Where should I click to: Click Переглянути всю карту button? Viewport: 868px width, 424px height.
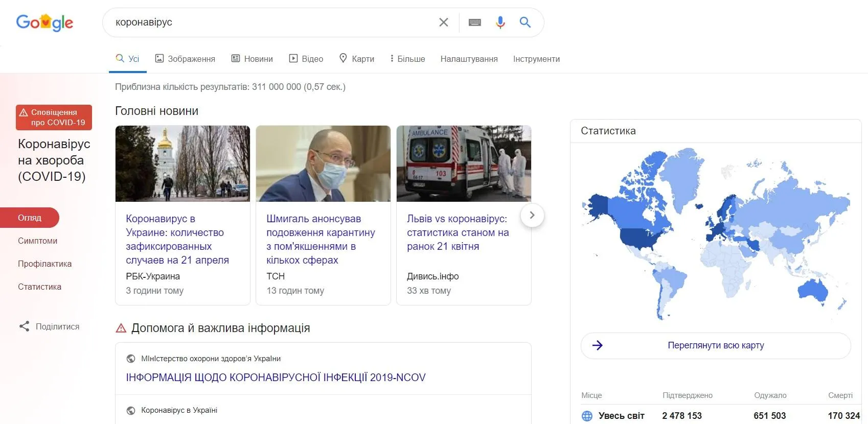(715, 345)
